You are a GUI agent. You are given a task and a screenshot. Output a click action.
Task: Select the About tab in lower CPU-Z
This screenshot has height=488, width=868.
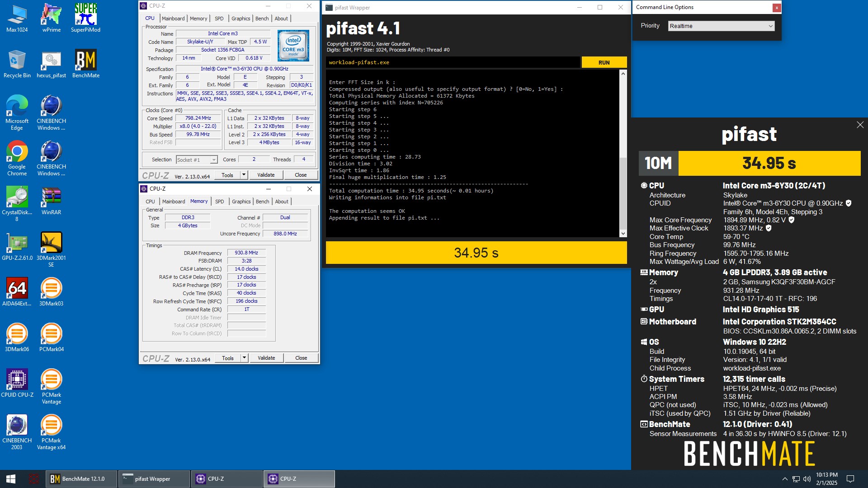[x=282, y=202]
